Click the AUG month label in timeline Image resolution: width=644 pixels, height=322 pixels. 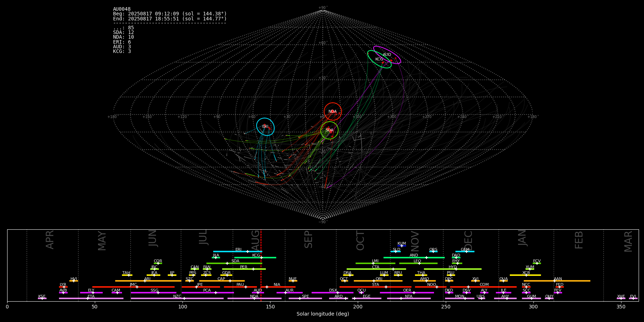(255, 240)
